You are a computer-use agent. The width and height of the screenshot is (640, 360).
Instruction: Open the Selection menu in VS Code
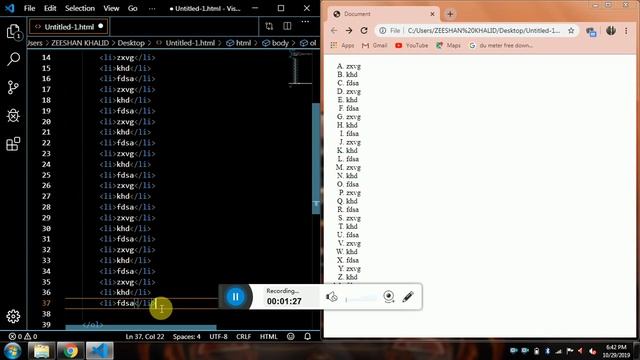80,8
